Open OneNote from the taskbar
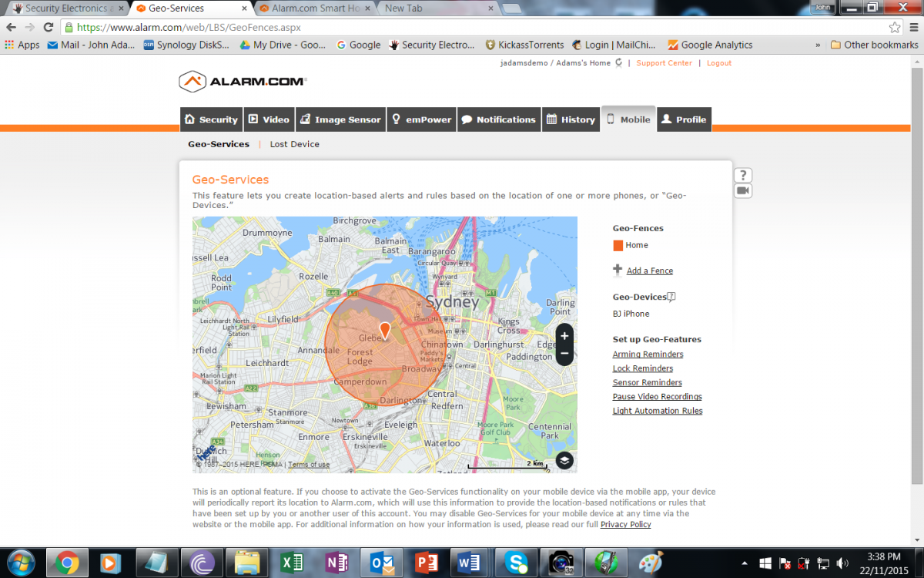This screenshot has width=924, height=578. click(336, 562)
